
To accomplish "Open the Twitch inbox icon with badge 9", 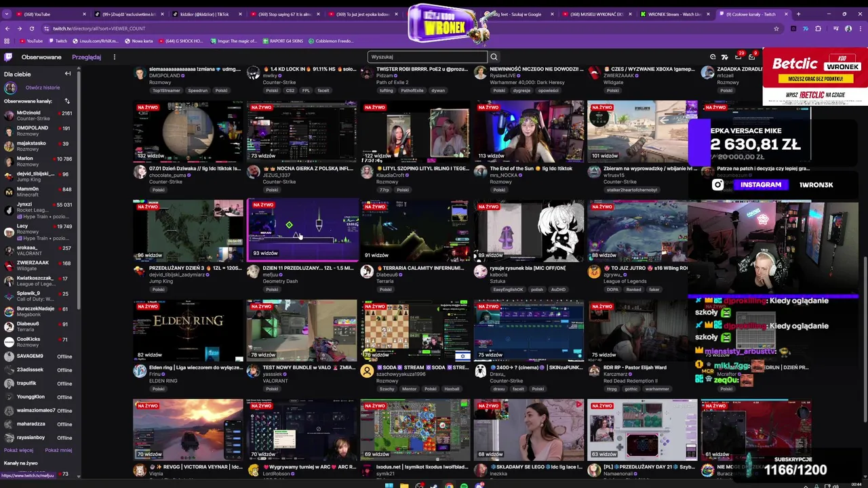I will 751,57.
